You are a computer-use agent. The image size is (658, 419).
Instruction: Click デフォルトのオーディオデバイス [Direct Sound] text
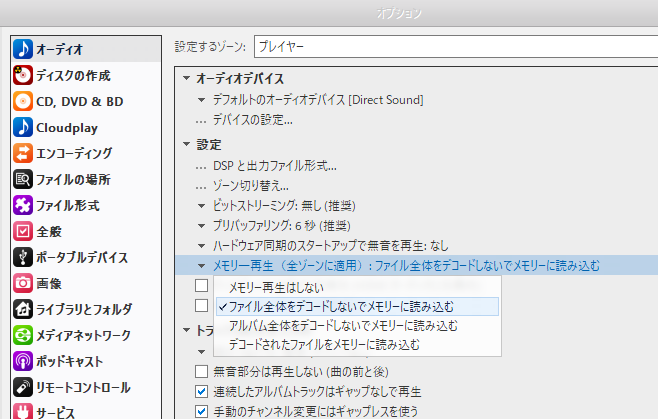pos(318,100)
